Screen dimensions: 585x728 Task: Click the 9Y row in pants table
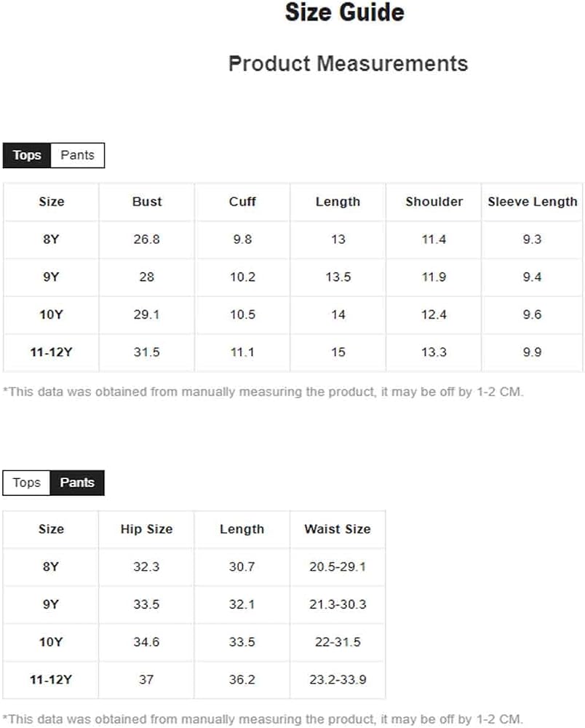coord(194,604)
